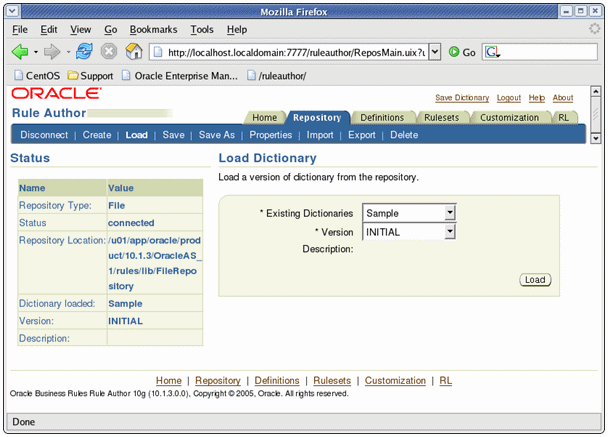This screenshot has width=608, height=437.
Task: Click the Help link near Logout
Action: [x=537, y=98]
